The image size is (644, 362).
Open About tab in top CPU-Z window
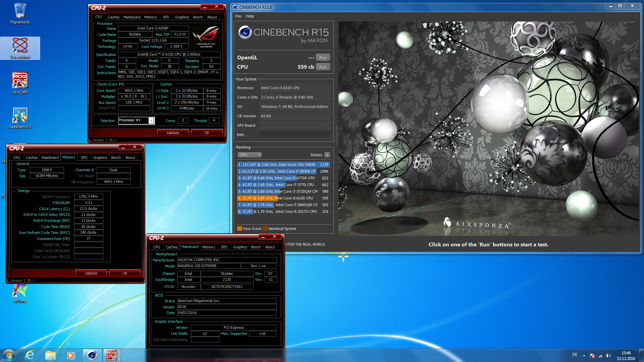coord(212,17)
